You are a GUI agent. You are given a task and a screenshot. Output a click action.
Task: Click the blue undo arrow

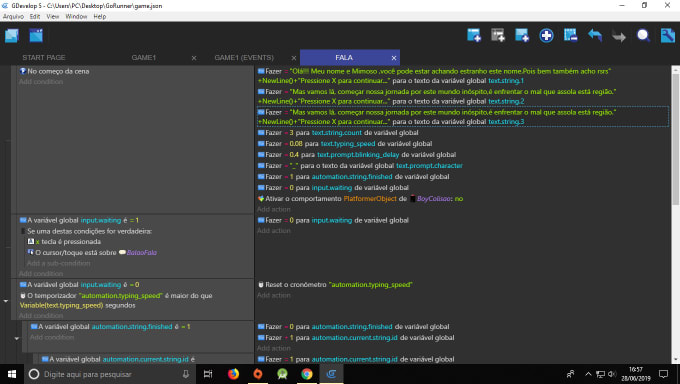coord(595,35)
